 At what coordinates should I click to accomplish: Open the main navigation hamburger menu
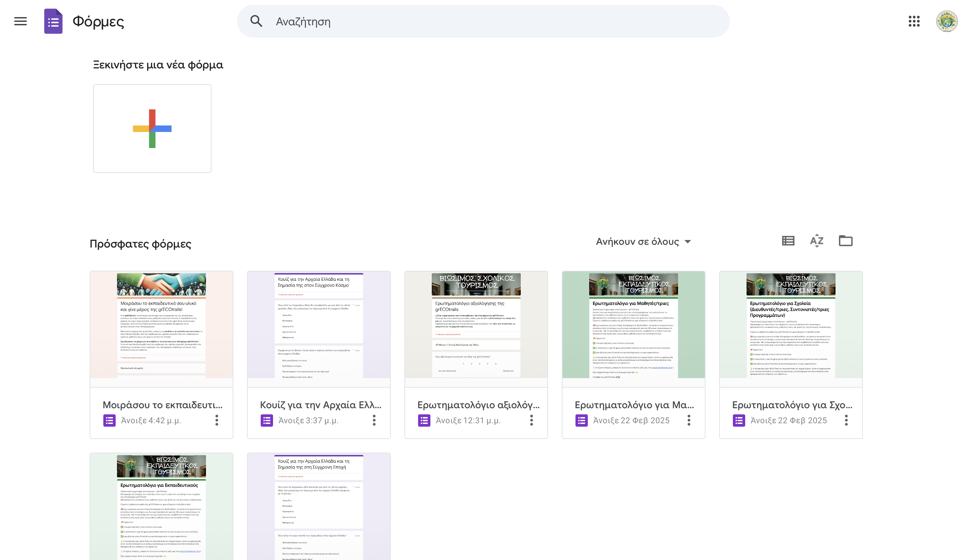(x=20, y=22)
